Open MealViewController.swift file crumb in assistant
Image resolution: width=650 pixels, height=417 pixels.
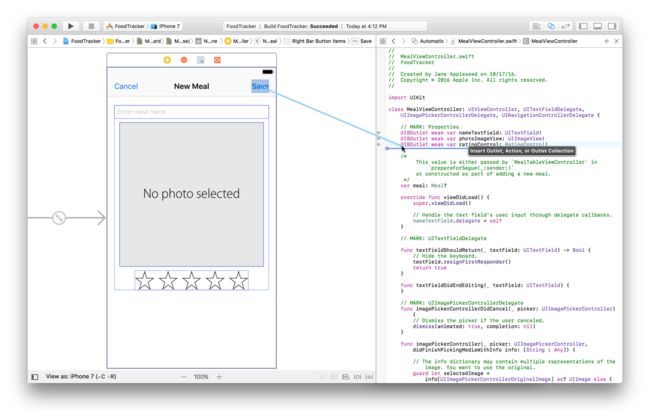(484, 41)
